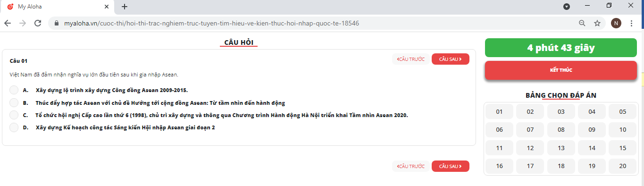Click the Câu 01 label

18,61
